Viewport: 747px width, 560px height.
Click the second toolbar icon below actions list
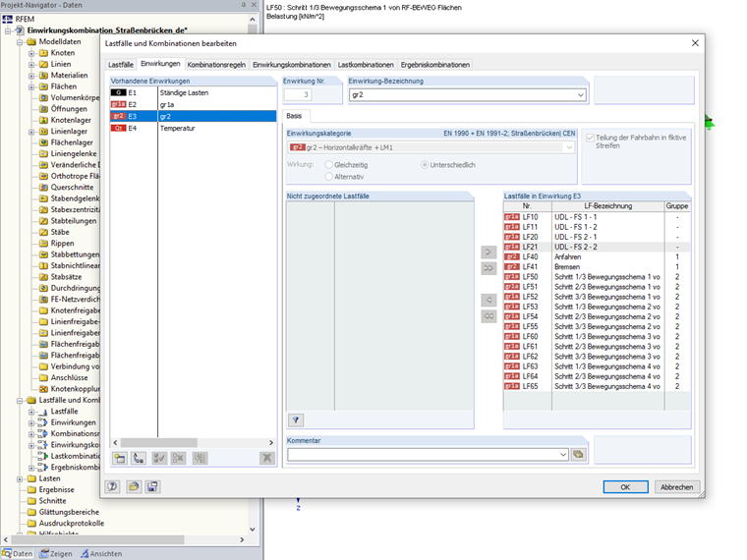(139, 458)
